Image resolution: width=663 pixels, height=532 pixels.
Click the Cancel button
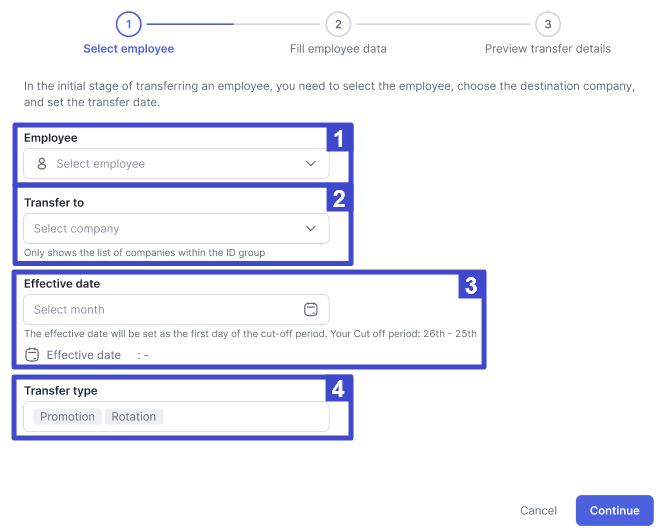(x=538, y=510)
